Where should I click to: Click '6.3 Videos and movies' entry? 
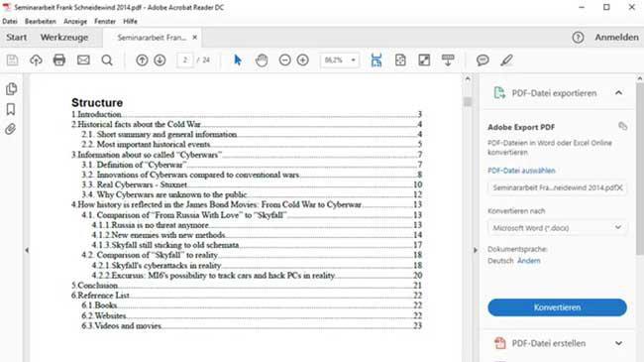(252, 325)
